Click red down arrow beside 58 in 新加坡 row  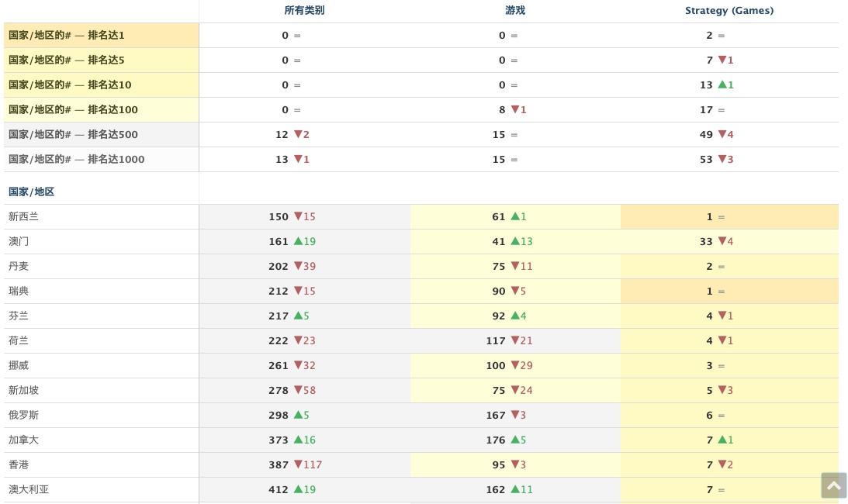coord(298,390)
